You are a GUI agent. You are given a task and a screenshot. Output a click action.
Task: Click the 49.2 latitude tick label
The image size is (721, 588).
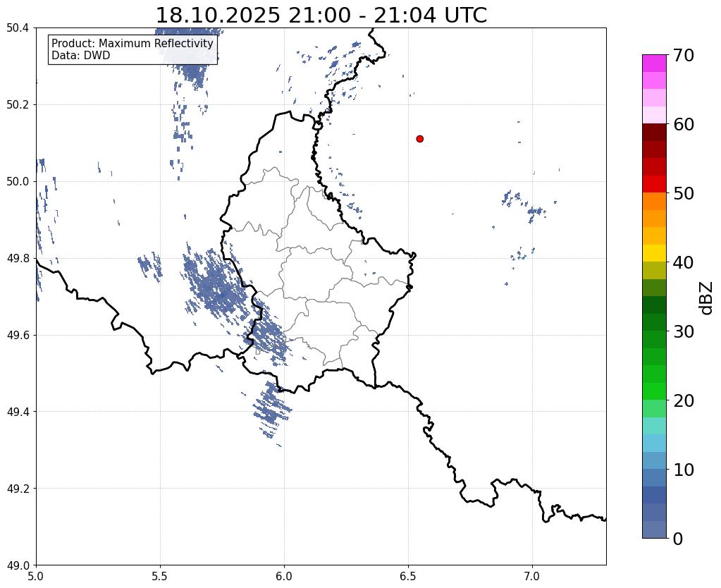(18, 489)
